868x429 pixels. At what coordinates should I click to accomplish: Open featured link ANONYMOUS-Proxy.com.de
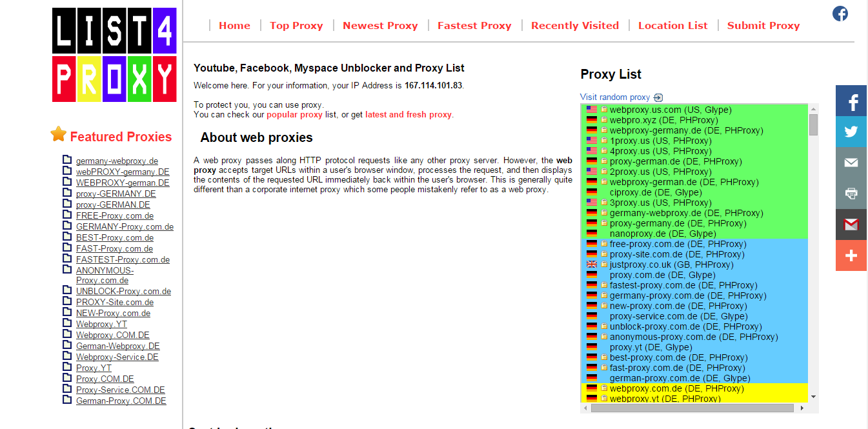pos(105,275)
